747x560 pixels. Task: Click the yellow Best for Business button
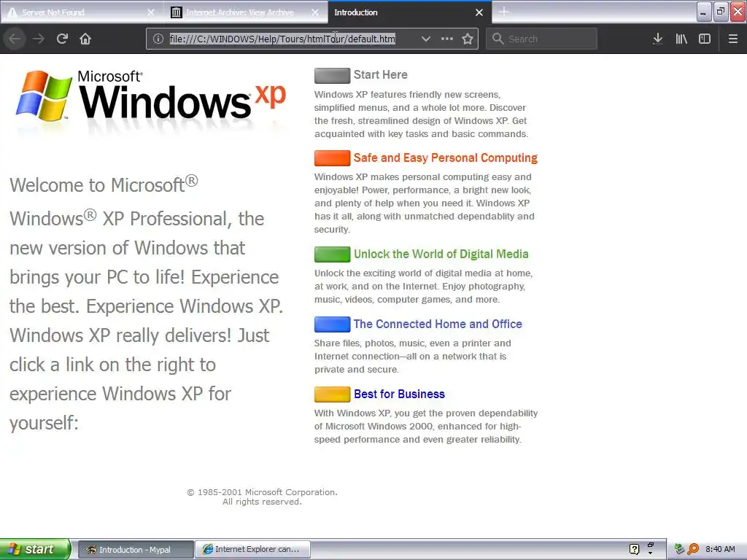pyautogui.click(x=332, y=394)
